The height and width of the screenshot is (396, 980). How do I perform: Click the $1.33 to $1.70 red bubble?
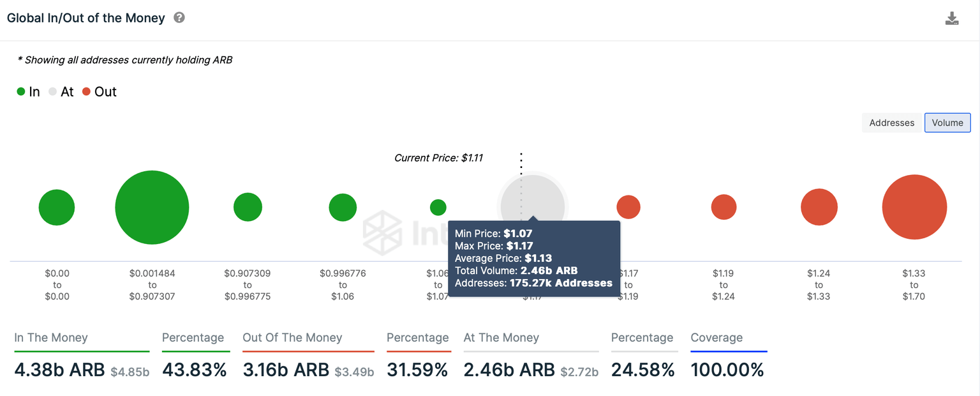click(914, 208)
